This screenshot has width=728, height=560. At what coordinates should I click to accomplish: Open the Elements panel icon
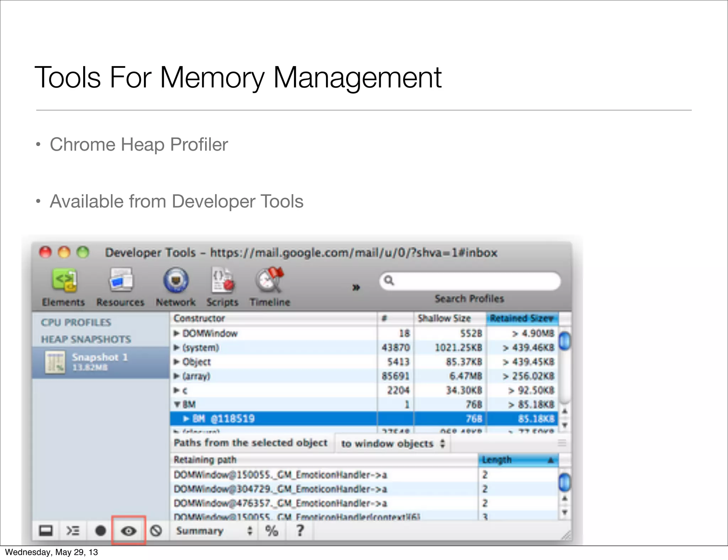(x=64, y=281)
